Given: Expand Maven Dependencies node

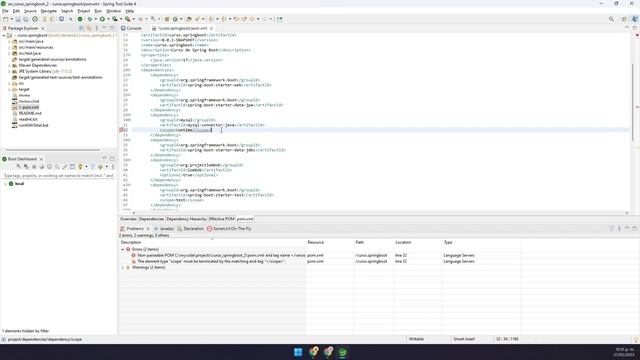Looking at the screenshot, I should point(9,65).
